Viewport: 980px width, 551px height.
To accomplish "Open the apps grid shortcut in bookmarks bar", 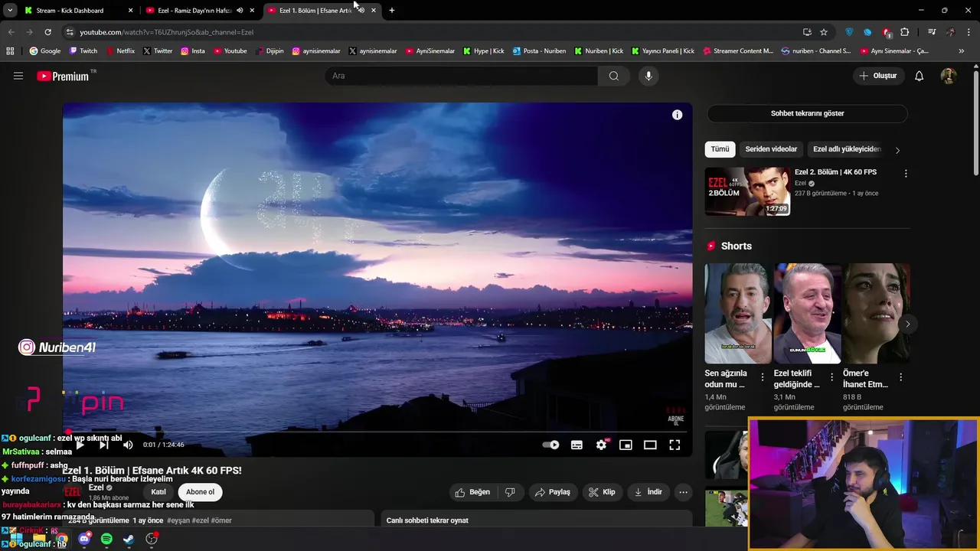I will point(10,51).
